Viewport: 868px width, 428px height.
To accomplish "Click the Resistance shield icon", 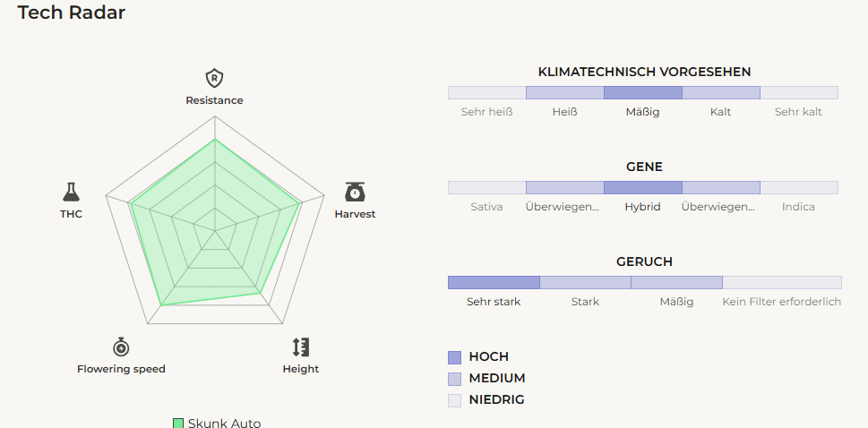I will coord(214,78).
